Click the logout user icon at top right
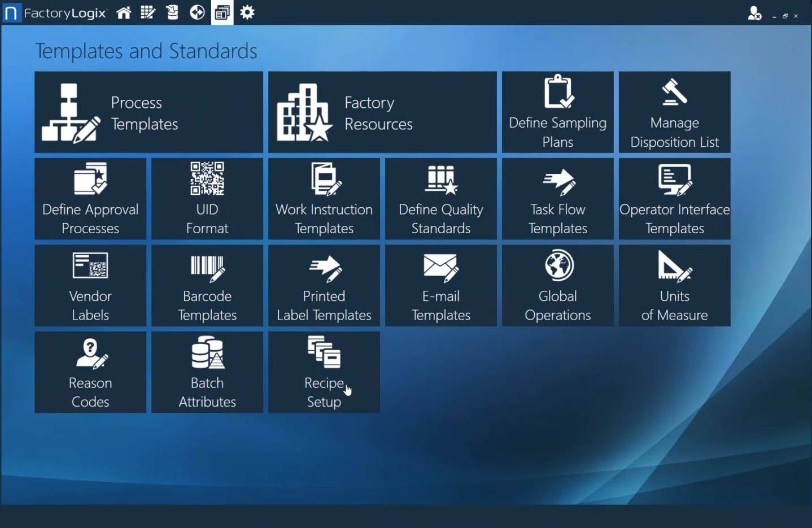 [755, 12]
